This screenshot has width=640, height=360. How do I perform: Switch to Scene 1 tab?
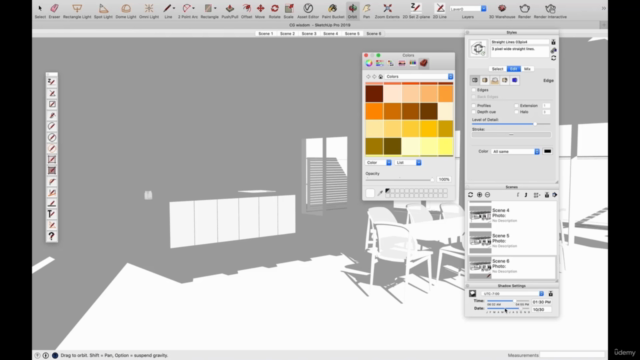(x=266, y=33)
